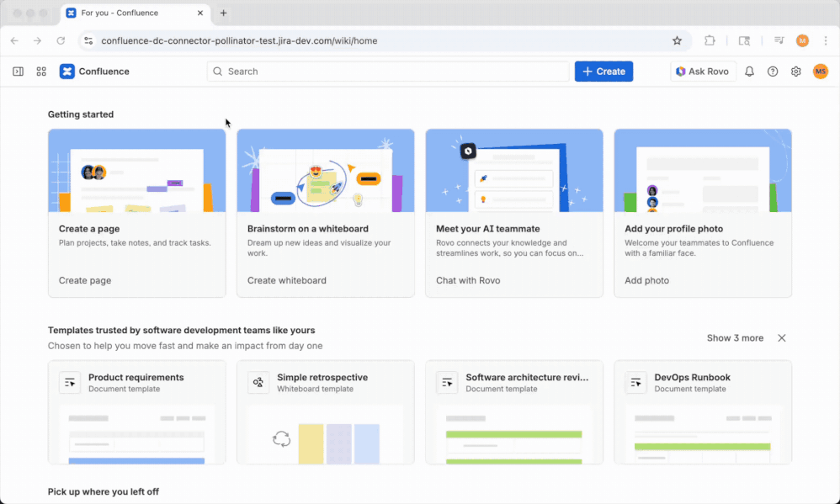Open Simple retrospective template title

pyautogui.click(x=322, y=377)
